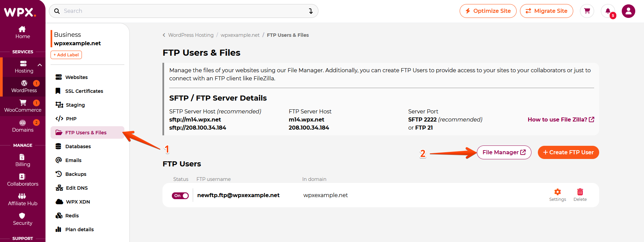The image size is (644, 242).
Task: Click Create FTP User button
Action: (568, 153)
